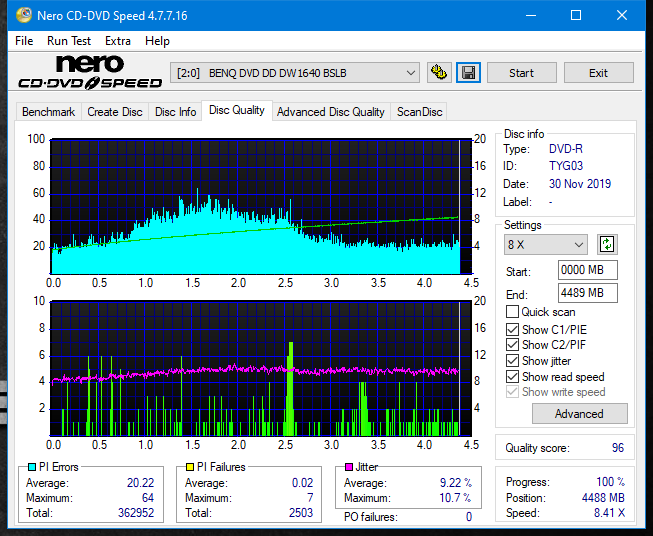Screen dimensions: 653x536
Task: Click the PI Errors total 362952
Action: click(136, 513)
